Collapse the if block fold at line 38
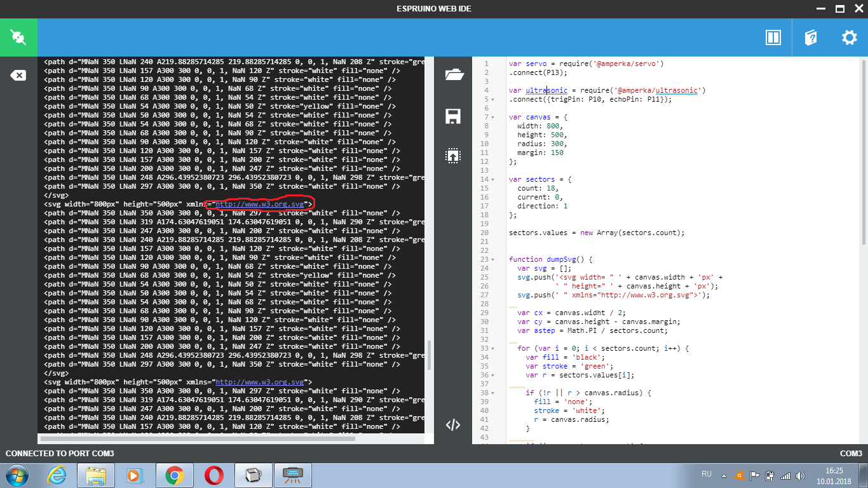Image resolution: width=868 pixels, height=488 pixels. pos(492,393)
